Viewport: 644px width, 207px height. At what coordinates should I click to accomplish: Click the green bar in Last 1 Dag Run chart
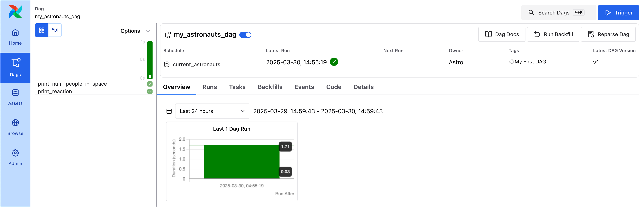pyautogui.click(x=241, y=161)
